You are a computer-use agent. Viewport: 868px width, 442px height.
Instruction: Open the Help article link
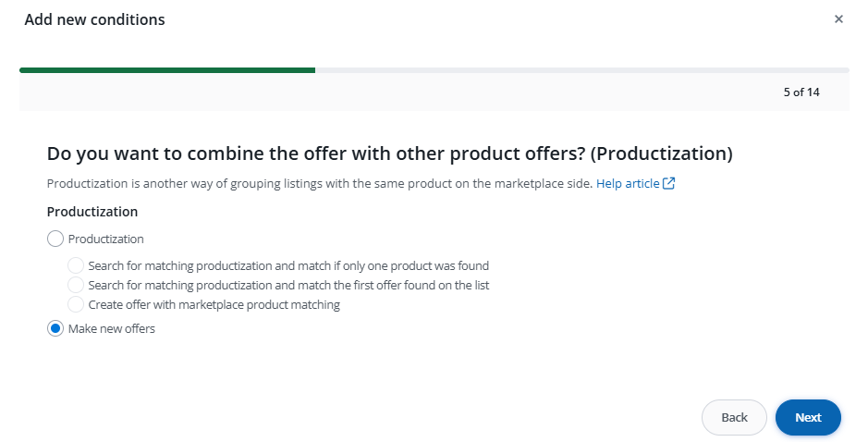pyautogui.click(x=628, y=183)
